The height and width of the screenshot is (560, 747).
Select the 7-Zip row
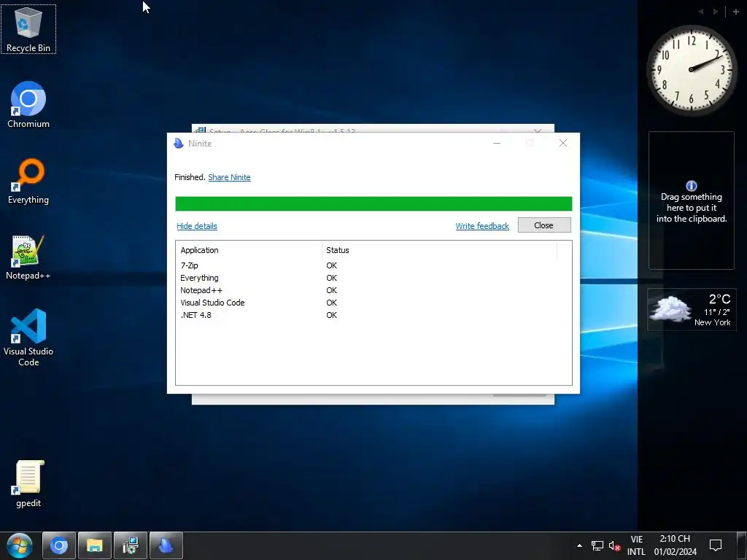coord(368,265)
